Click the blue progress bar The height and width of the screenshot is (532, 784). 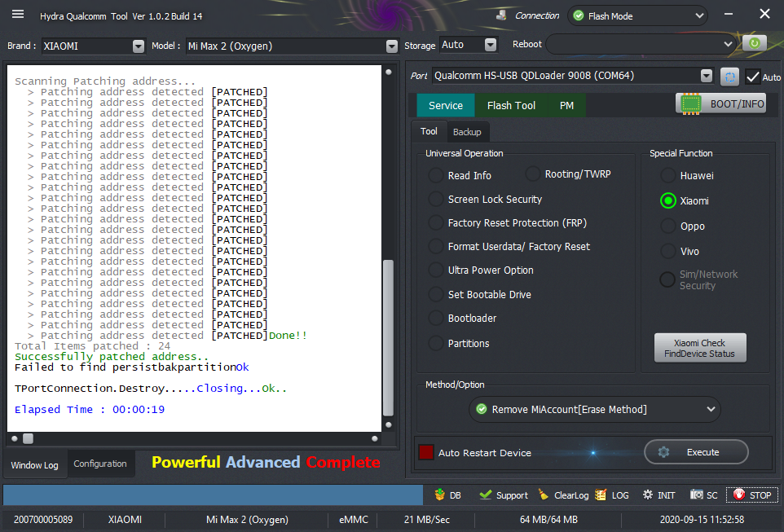(x=213, y=495)
